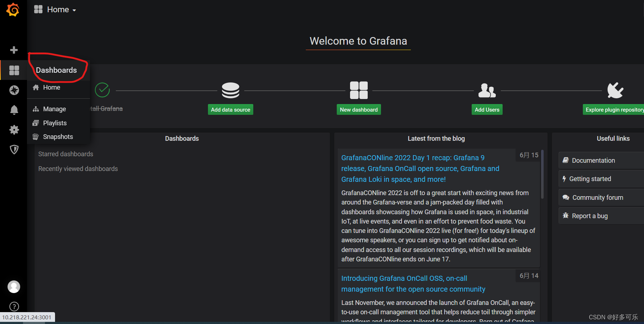The image size is (644, 324).
Task: Select the Dashboards menu header
Action: click(x=56, y=70)
